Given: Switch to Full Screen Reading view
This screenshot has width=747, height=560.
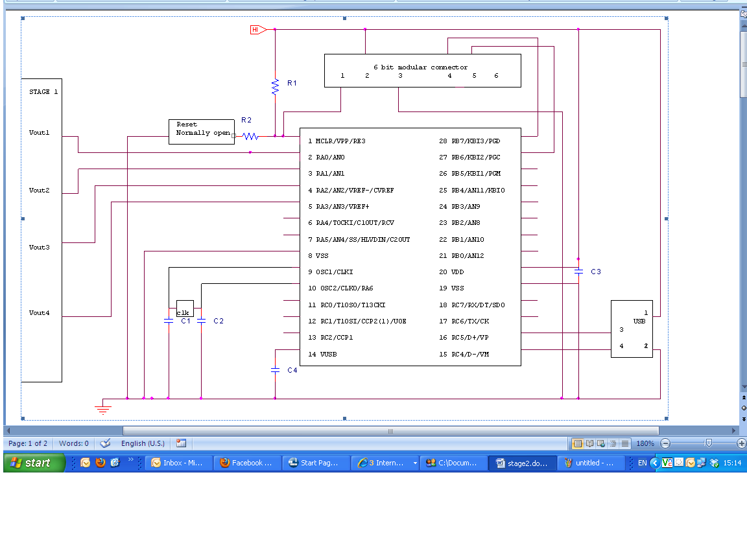Looking at the screenshot, I should (x=590, y=443).
